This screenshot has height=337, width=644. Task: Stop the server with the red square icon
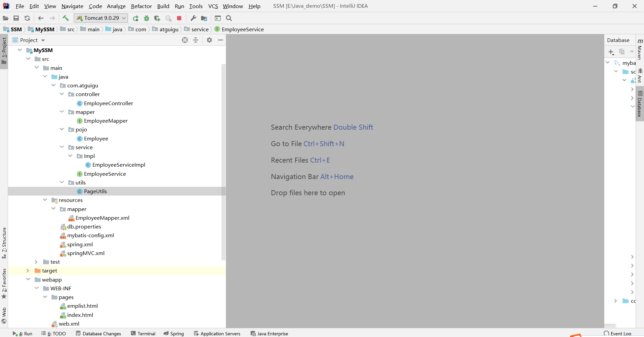[179, 18]
